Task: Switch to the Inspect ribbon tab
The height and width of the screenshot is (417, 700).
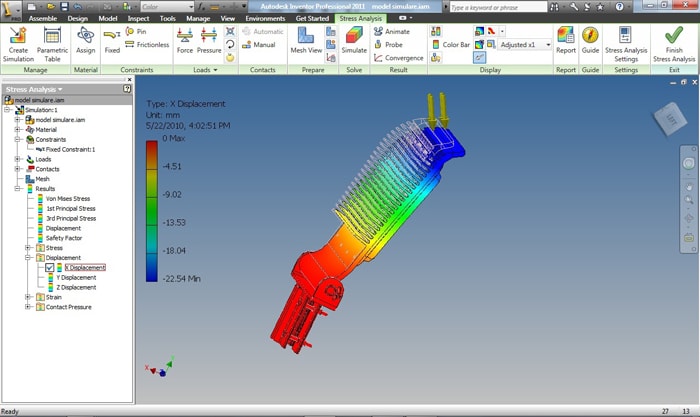Action: coord(138,18)
